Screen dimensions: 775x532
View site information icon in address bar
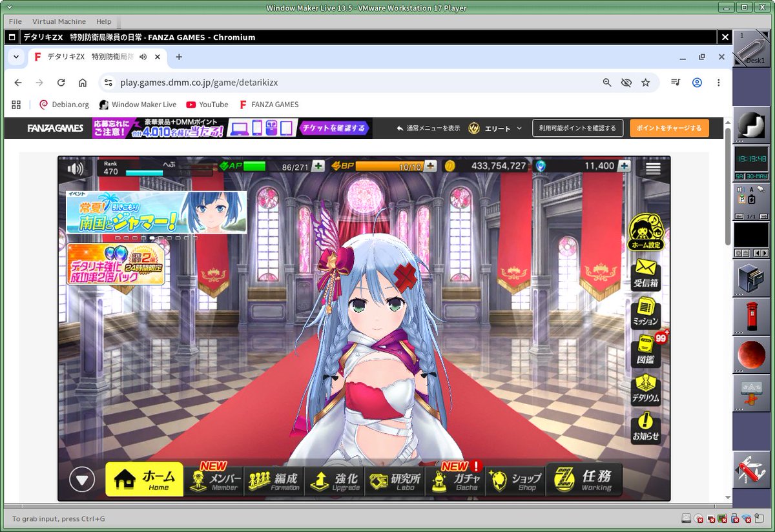pyautogui.click(x=108, y=83)
